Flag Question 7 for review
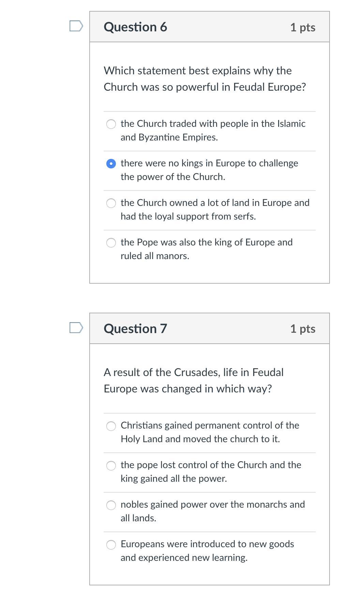The height and width of the screenshot is (598, 364). pos(76,328)
